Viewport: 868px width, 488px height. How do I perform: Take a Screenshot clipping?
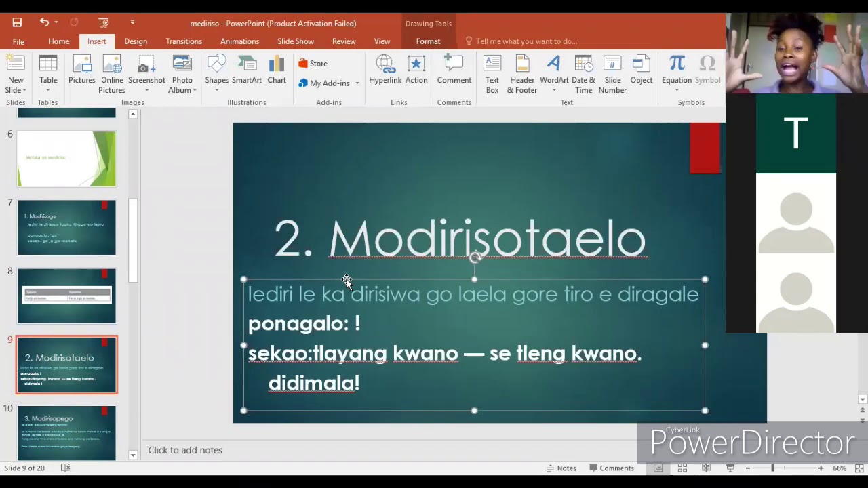tap(146, 70)
